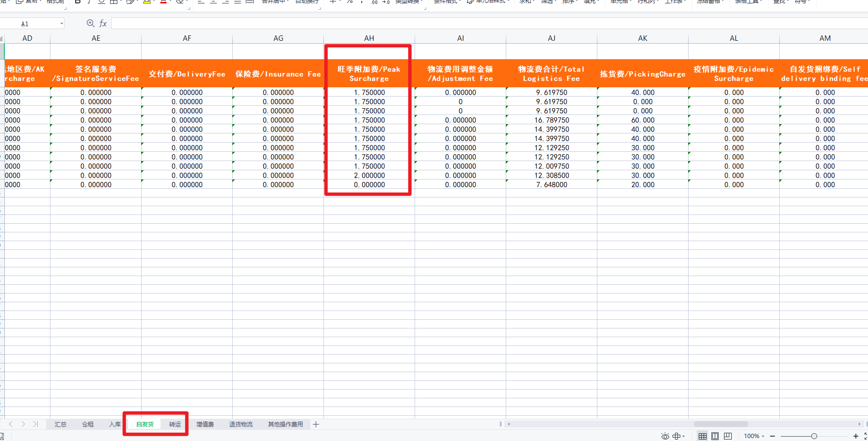Select PickingCharge cell showing 20.000

(x=643, y=185)
